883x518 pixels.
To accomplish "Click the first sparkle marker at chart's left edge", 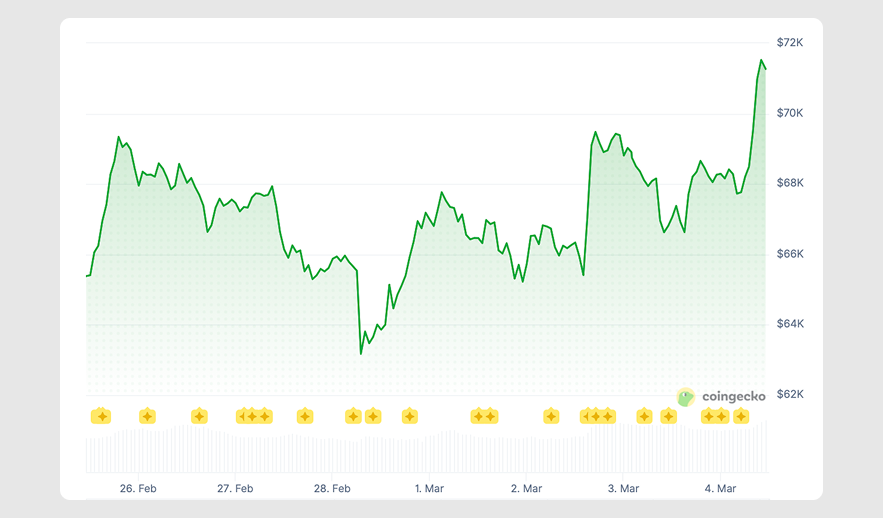I will [x=100, y=416].
